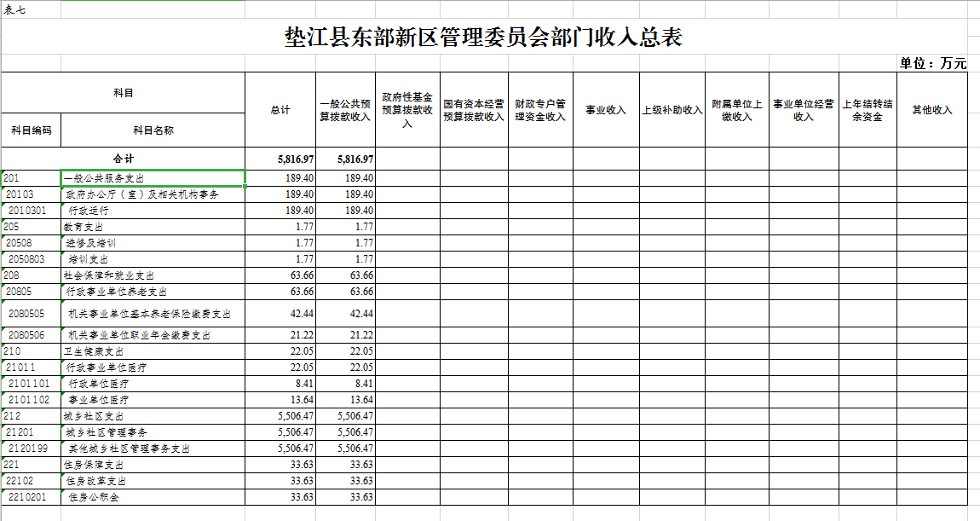The width and height of the screenshot is (980, 521).
Task: Select the 科目编码 column header
Action: coord(32,130)
